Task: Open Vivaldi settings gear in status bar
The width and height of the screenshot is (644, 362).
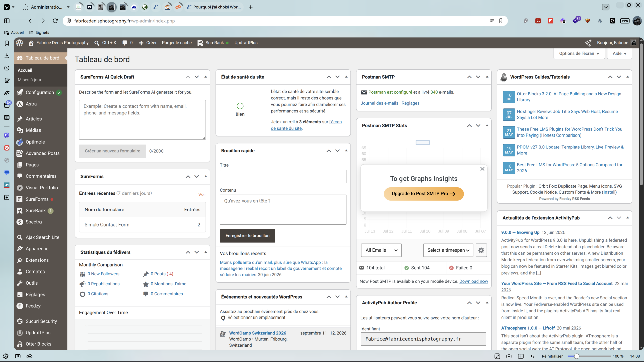Action: tap(6, 356)
